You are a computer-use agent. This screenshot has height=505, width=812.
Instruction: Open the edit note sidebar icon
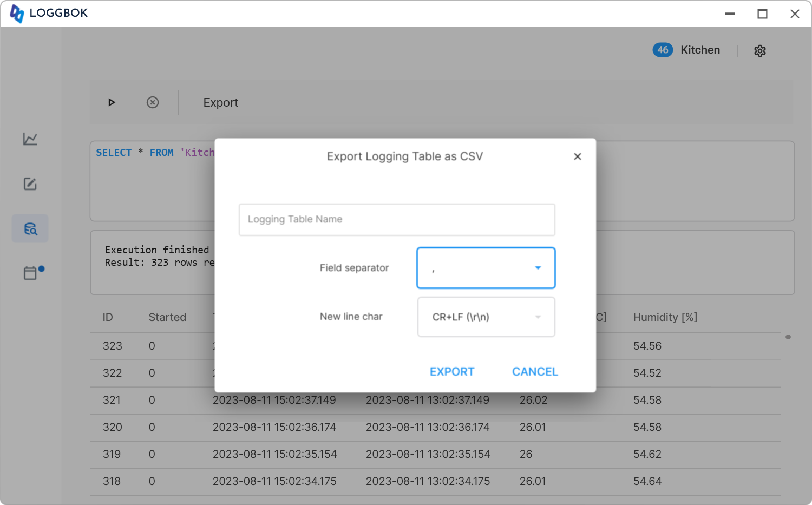coord(30,184)
